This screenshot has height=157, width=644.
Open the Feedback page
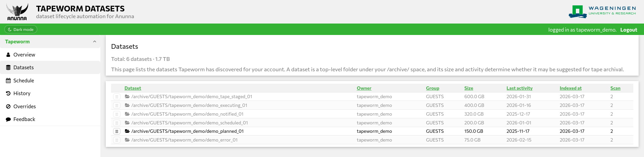(x=24, y=119)
